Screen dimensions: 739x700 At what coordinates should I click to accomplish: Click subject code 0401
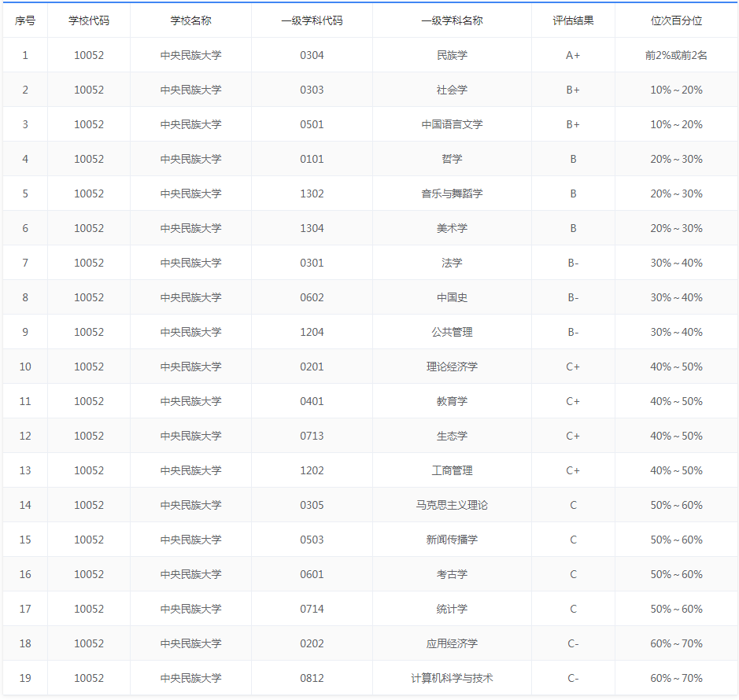click(x=312, y=401)
